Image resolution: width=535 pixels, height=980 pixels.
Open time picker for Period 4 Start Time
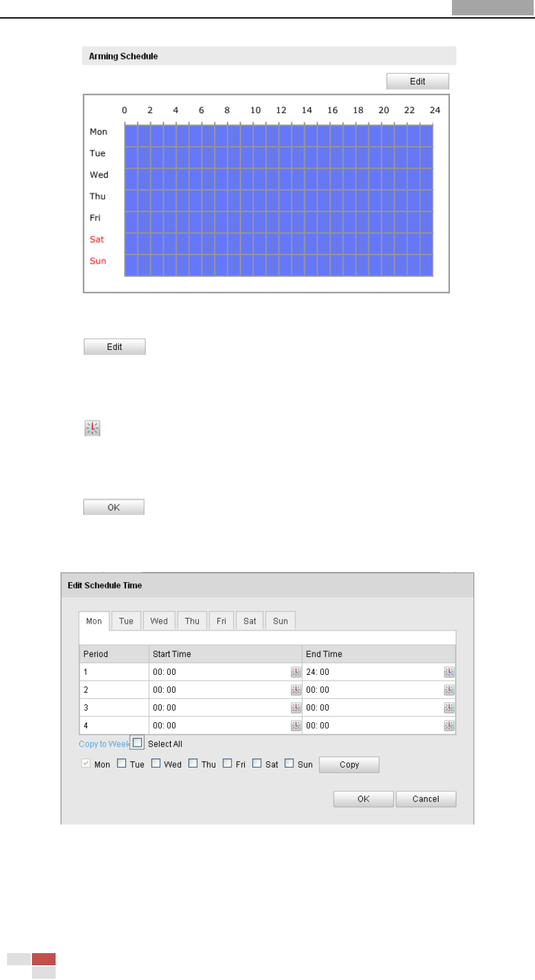tap(295, 725)
